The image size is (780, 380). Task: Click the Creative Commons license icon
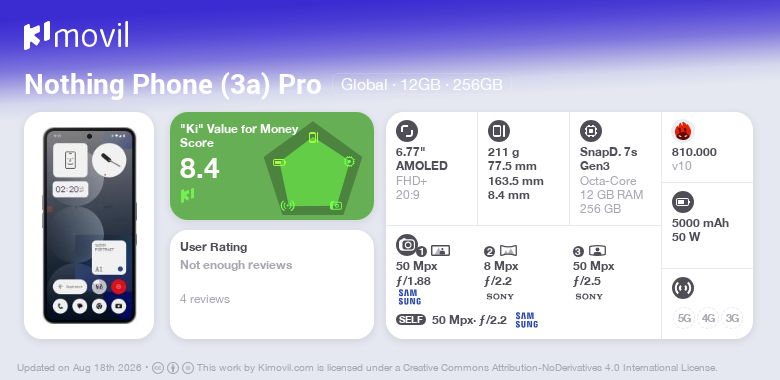click(158, 368)
